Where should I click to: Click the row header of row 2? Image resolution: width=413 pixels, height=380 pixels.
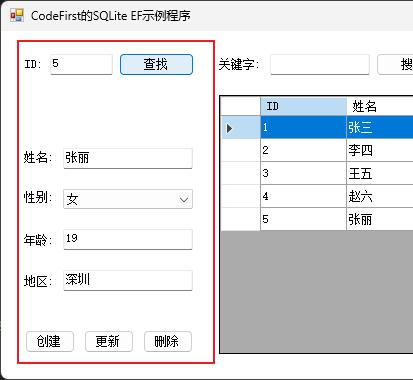pos(241,150)
